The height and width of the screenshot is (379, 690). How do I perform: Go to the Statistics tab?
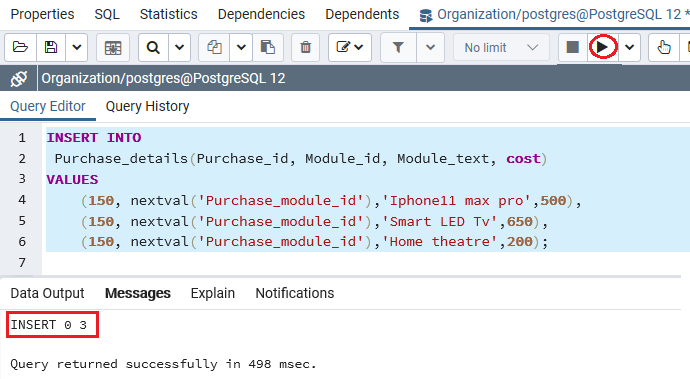pyautogui.click(x=169, y=15)
